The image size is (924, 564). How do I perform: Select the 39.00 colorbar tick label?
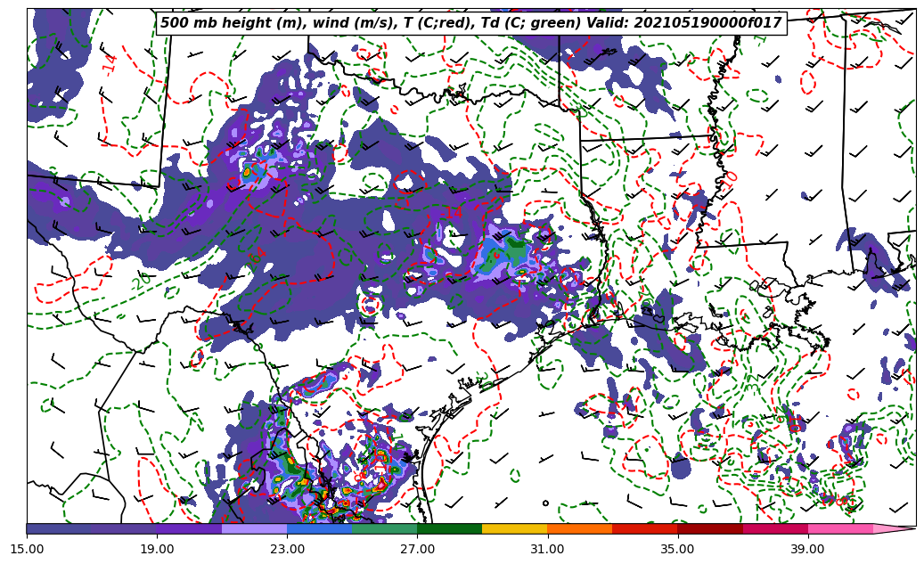807,549
